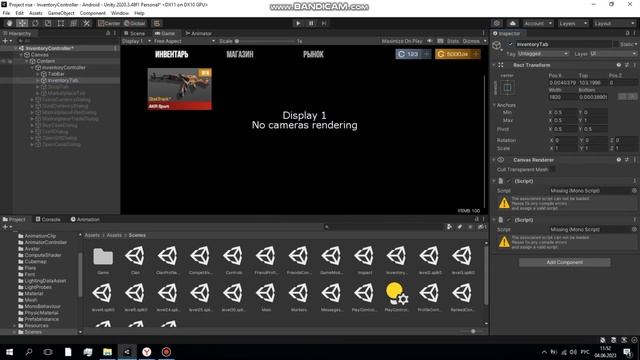Image resolution: width=640 pixels, height=360 pixels.
Task: Open the Scenes folder in Project tree
Action: tap(33, 332)
